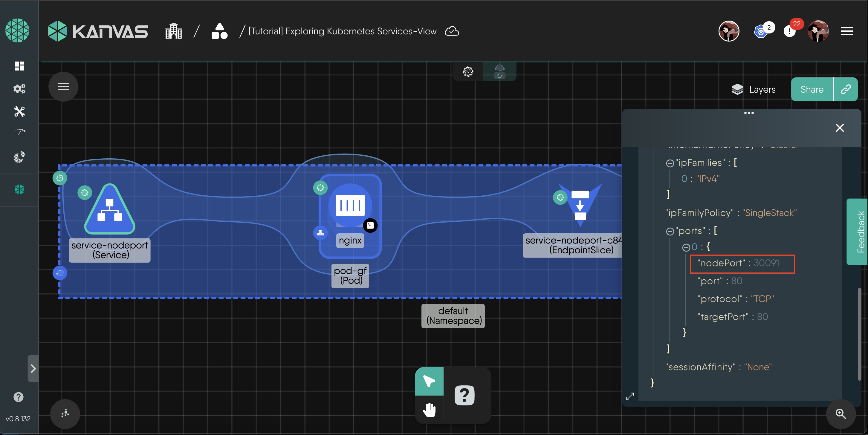This screenshot has width=868, height=435.
Task: Activate the pointer select tool
Action: click(x=429, y=381)
